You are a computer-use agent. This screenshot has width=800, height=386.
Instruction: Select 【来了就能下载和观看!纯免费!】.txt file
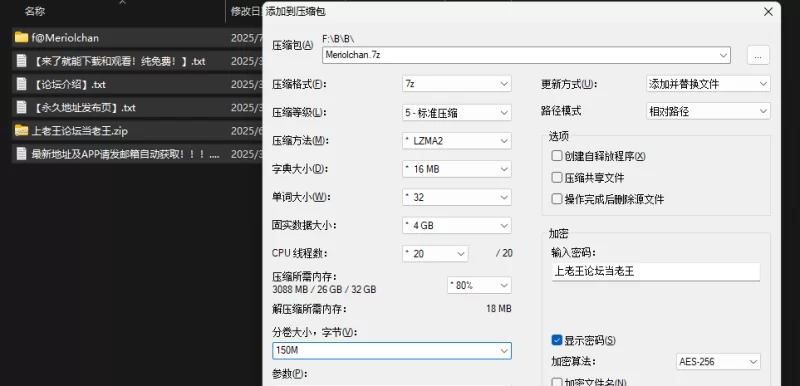click(x=136, y=61)
